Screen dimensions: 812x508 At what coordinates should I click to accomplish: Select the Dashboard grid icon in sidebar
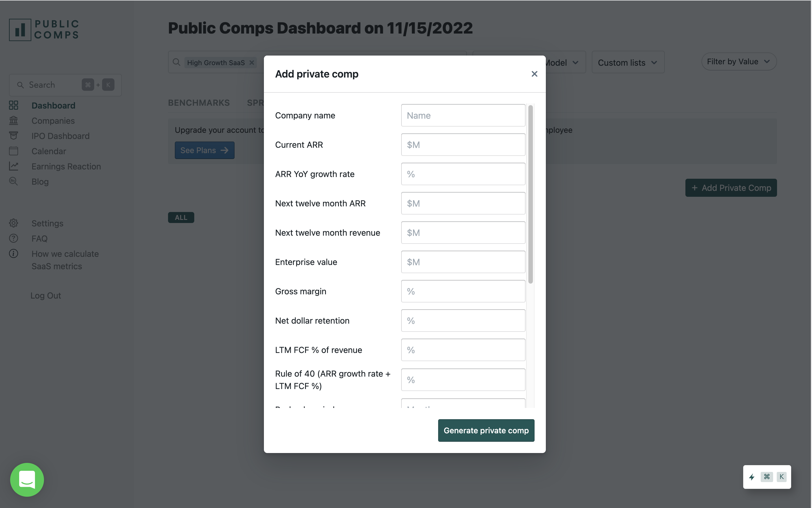pyautogui.click(x=14, y=105)
